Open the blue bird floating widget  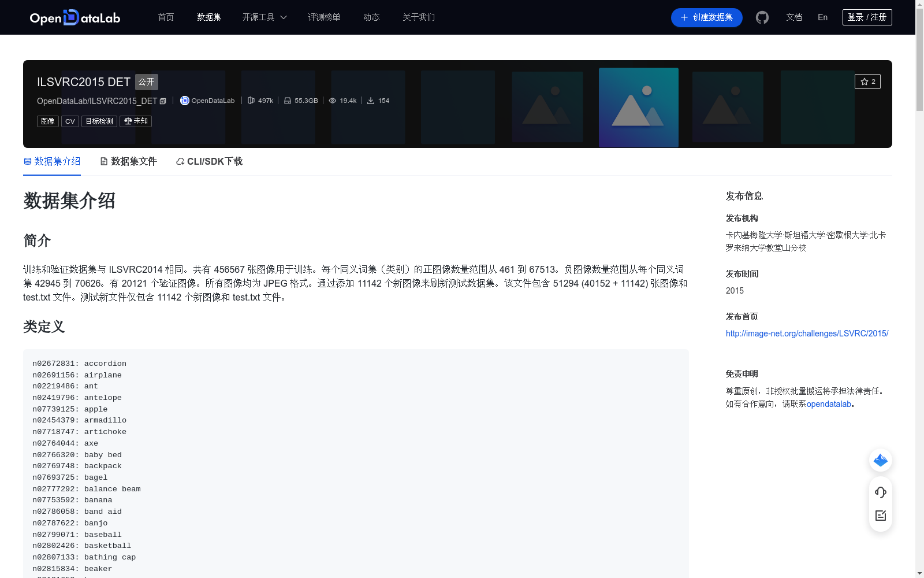[x=881, y=460]
